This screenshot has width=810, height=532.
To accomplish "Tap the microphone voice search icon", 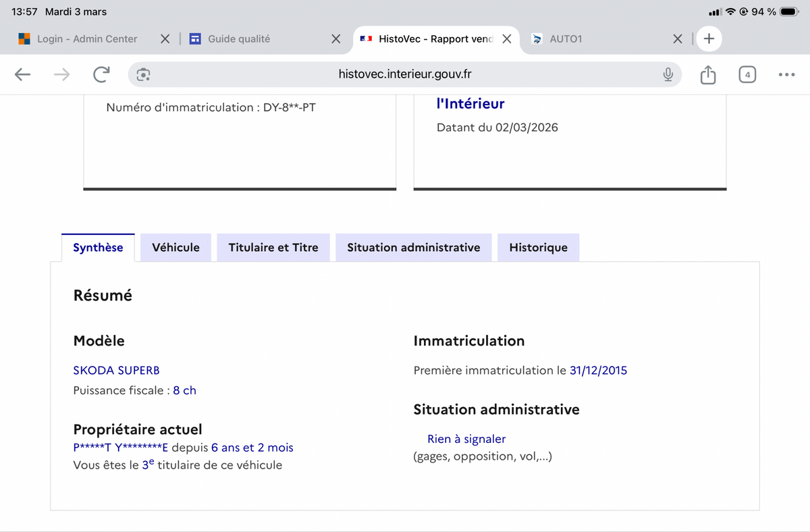I will [668, 74].
